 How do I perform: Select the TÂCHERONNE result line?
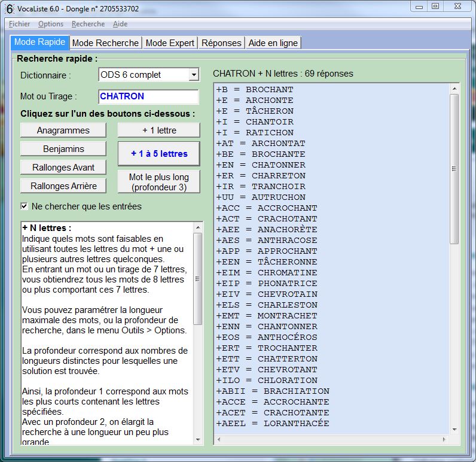click(267, 262)
